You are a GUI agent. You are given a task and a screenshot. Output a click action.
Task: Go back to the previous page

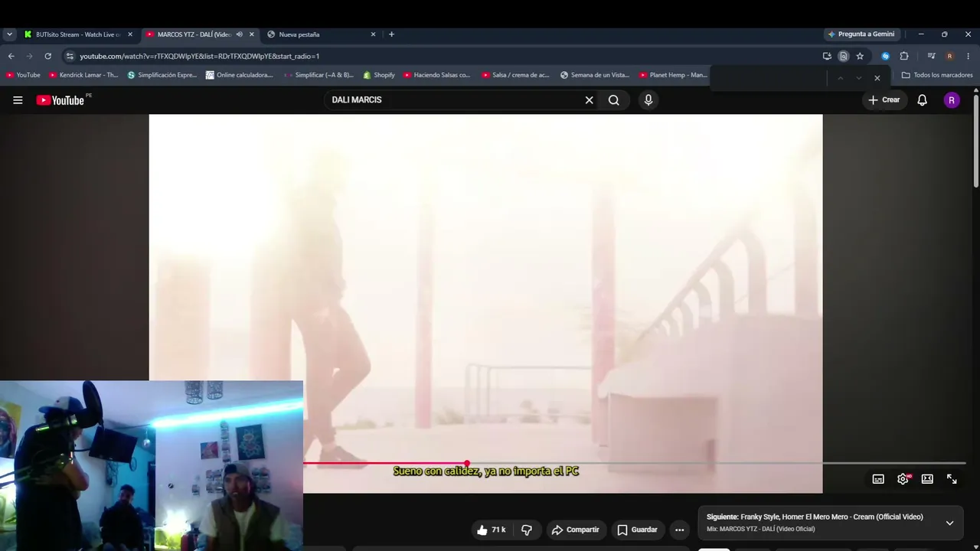click(11, 56)
